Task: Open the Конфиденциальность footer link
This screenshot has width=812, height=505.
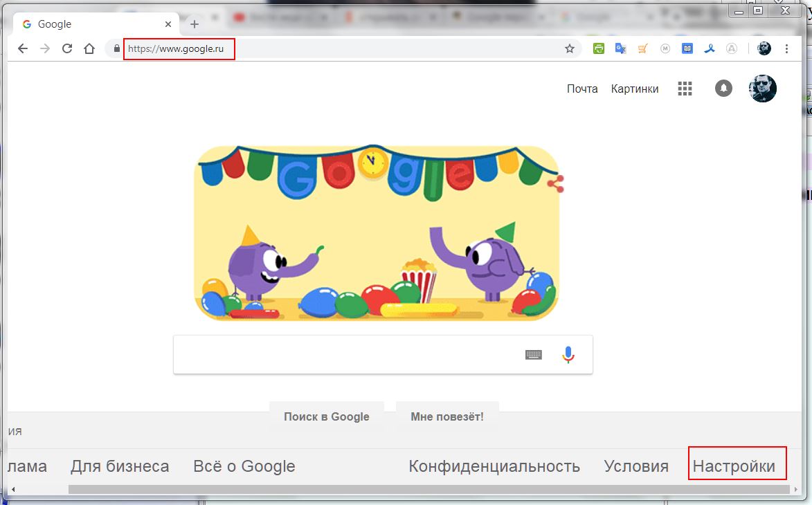Action: point(494,466)
